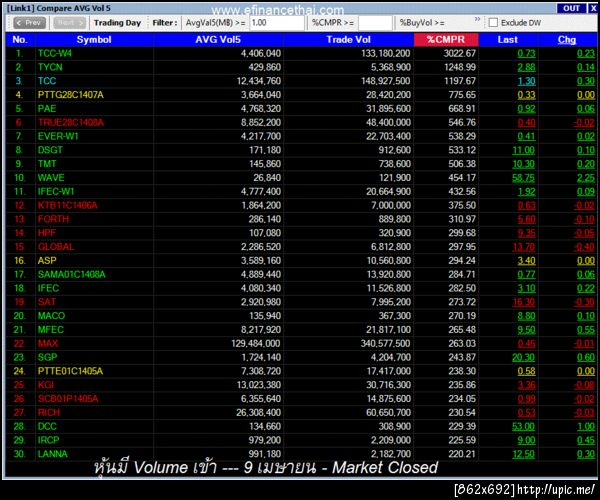600x500 pixels.
Task: Select symbol SGP
Action: tap(47, 357)
